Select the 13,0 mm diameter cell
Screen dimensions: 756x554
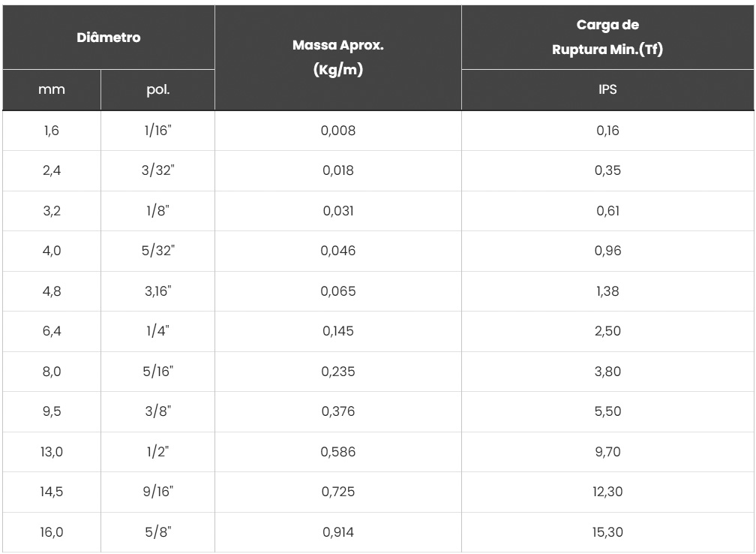(52, 452)
